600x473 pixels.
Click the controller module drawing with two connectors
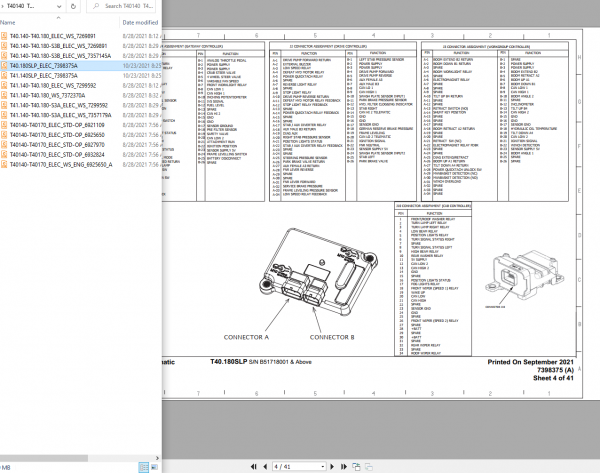point(318,272)
